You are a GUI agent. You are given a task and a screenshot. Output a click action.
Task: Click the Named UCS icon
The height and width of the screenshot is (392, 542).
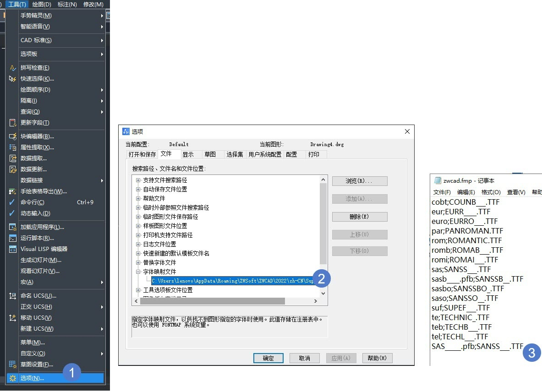click(12, 296)
